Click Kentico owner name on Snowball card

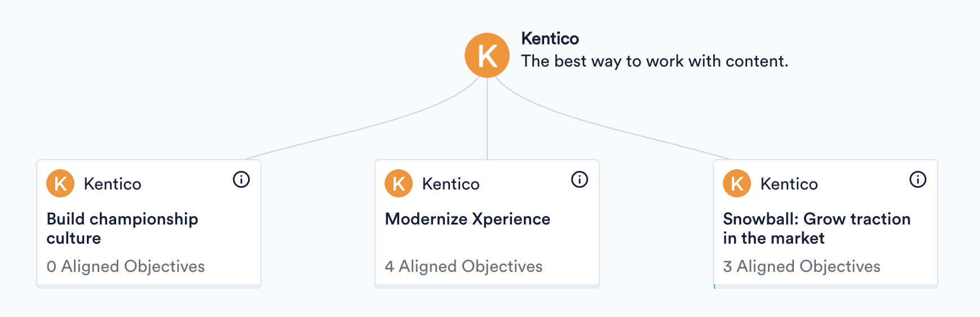[789, 184]
